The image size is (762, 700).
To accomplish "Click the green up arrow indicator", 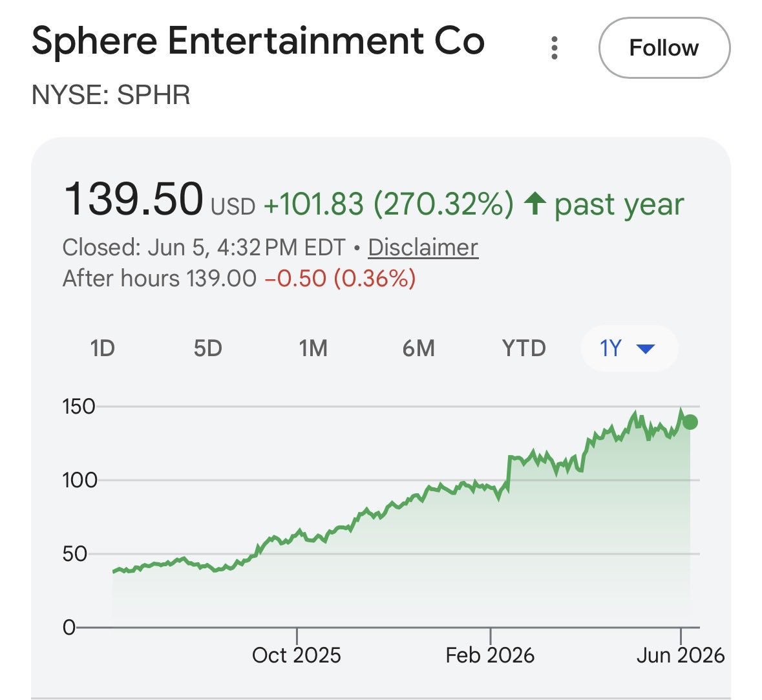I will click(x=535, y=203).
